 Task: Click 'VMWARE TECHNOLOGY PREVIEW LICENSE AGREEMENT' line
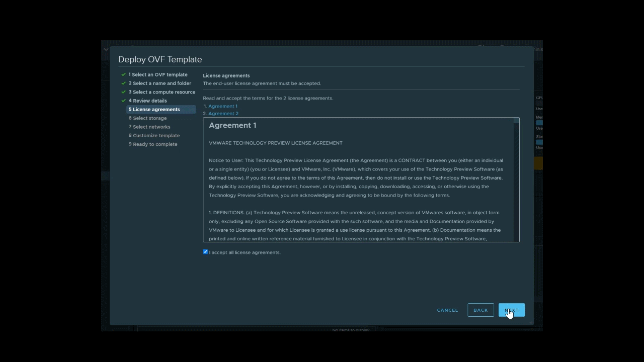(276, 143)
